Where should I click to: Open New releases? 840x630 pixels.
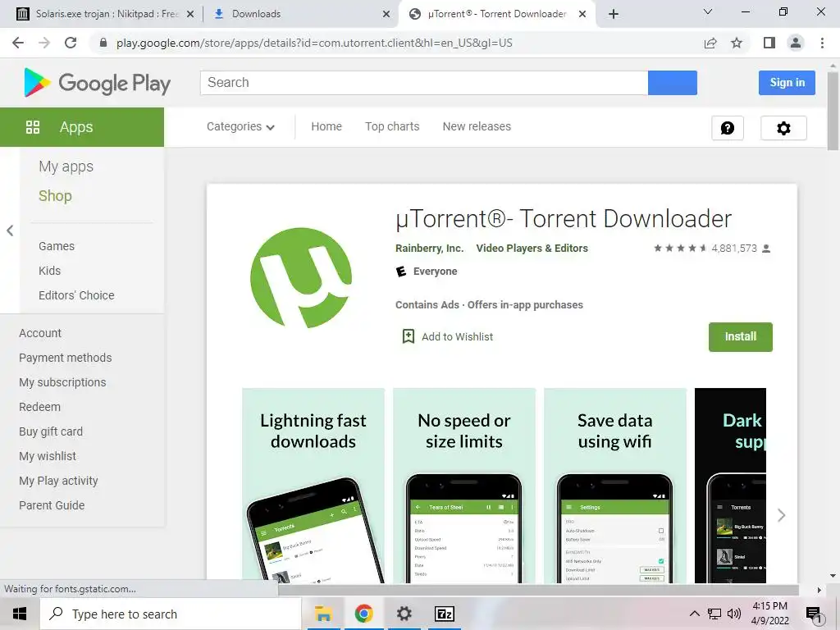click(x=477, y=126)
